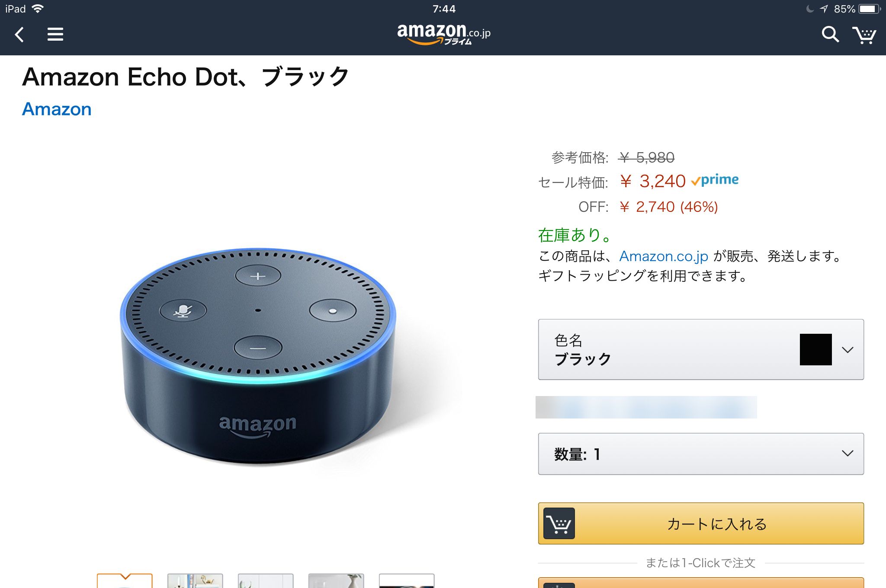Select the first highlighted product thumbnail

(x=125, y=581)
